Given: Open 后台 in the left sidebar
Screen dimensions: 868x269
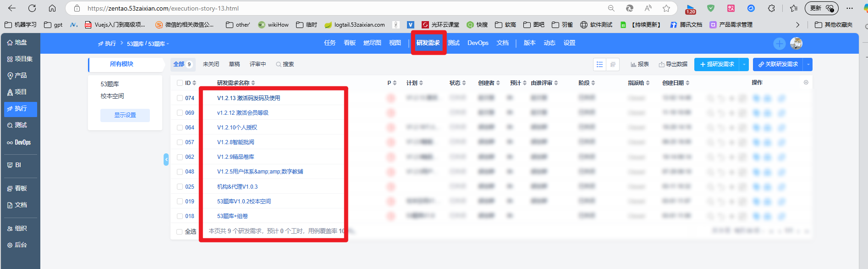Looking at the screenshot, I should point(17,245).
